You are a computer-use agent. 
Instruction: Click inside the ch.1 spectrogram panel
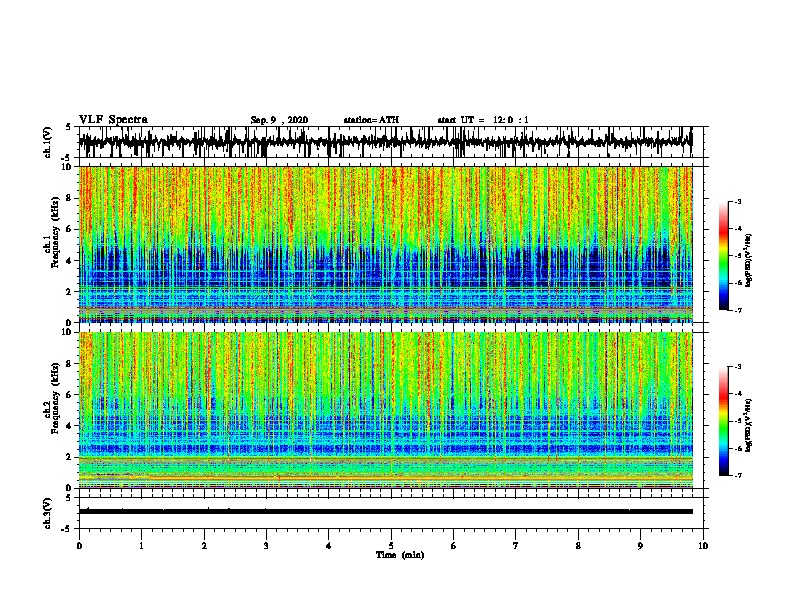click(x=385, y=244)
